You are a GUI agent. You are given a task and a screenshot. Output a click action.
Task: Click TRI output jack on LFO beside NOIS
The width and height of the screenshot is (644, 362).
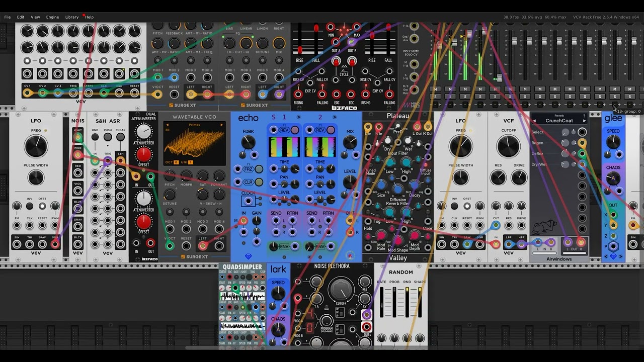[x=30, y=245]
